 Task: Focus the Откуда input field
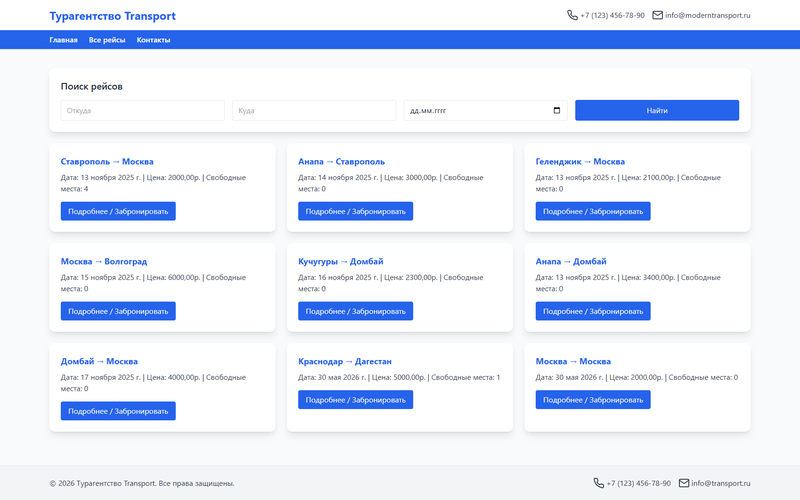[x=142, y=110]
